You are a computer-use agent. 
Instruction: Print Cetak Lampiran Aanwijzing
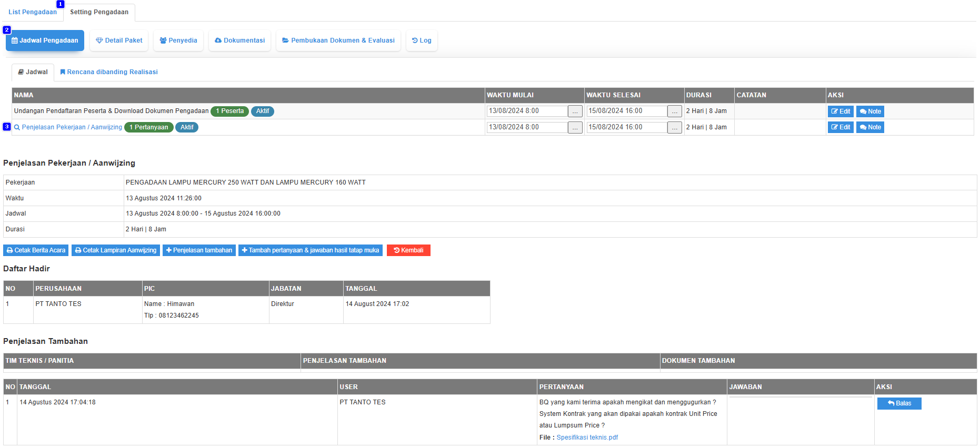[x=115, y=250]
